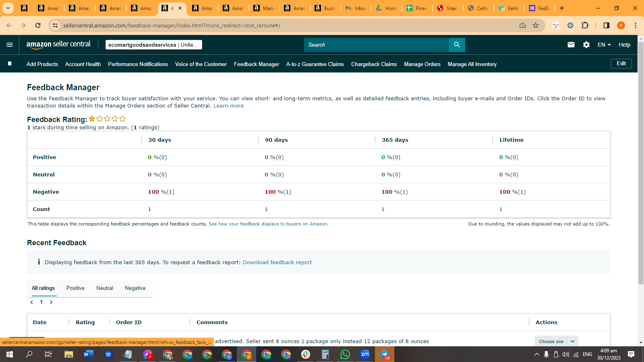Open the Windows notification center
Image resolution: width=644 pixels, height=362 pixels.
(x=631, y=354)
